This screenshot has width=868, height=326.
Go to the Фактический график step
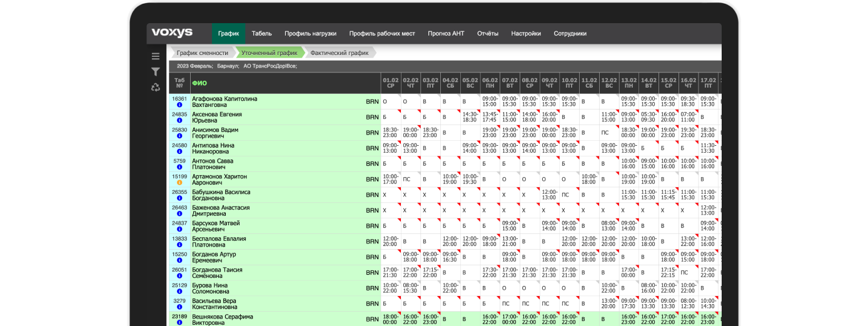tap(340, 53)
